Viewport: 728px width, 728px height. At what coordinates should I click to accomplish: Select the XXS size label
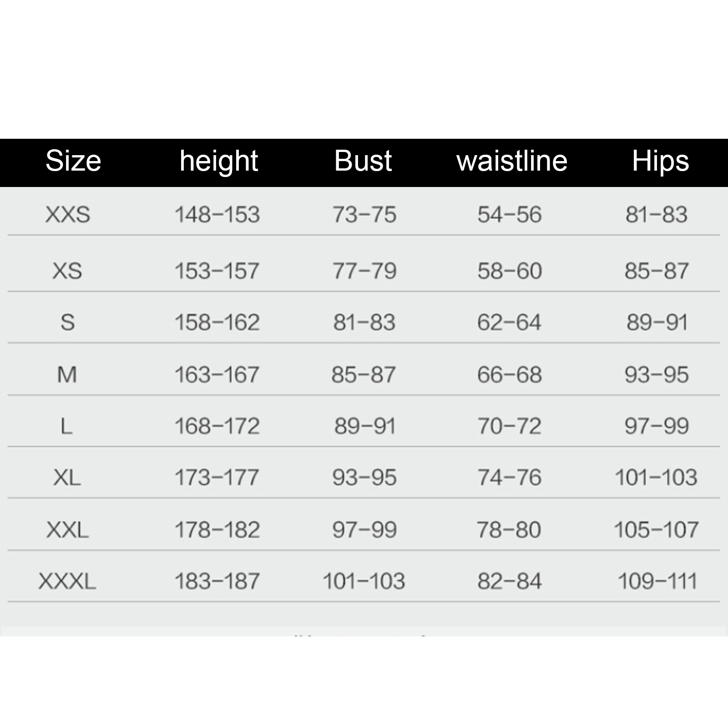[x=68, y=214]
